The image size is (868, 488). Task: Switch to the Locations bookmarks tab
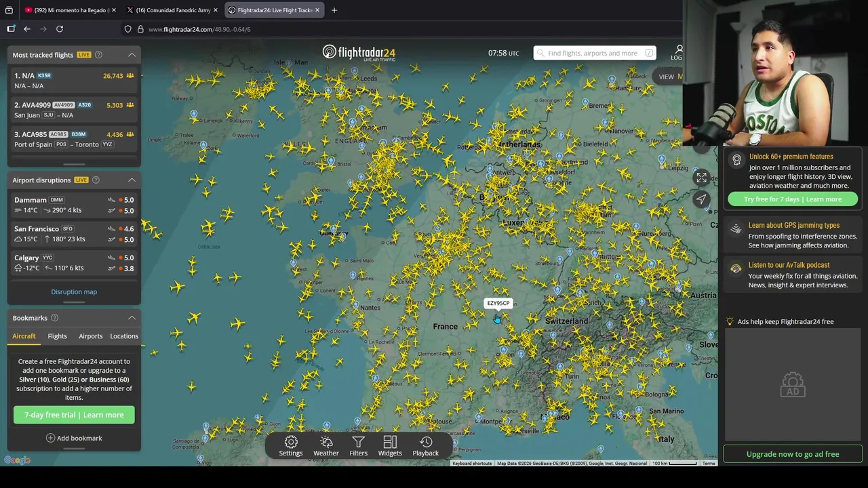point(124,336)
